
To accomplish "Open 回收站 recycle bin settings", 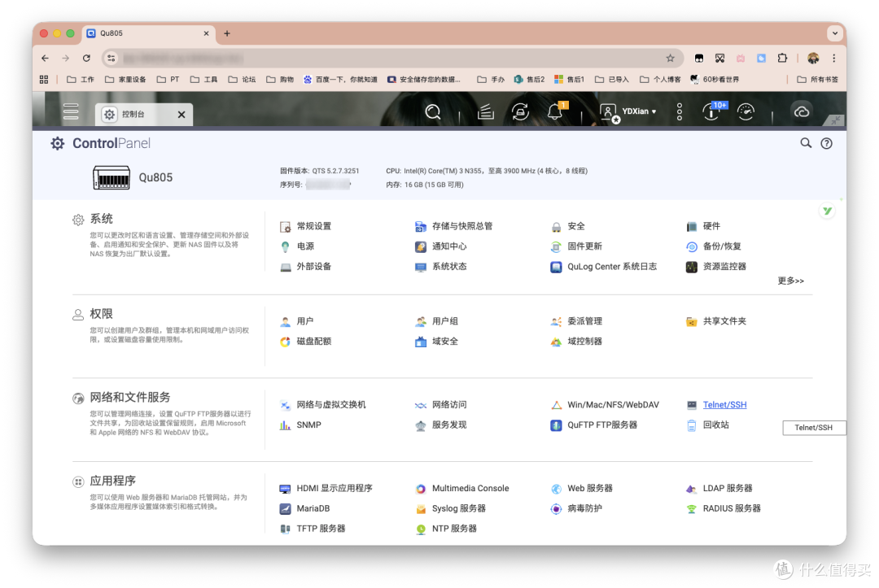I will [x=707, y=425].
